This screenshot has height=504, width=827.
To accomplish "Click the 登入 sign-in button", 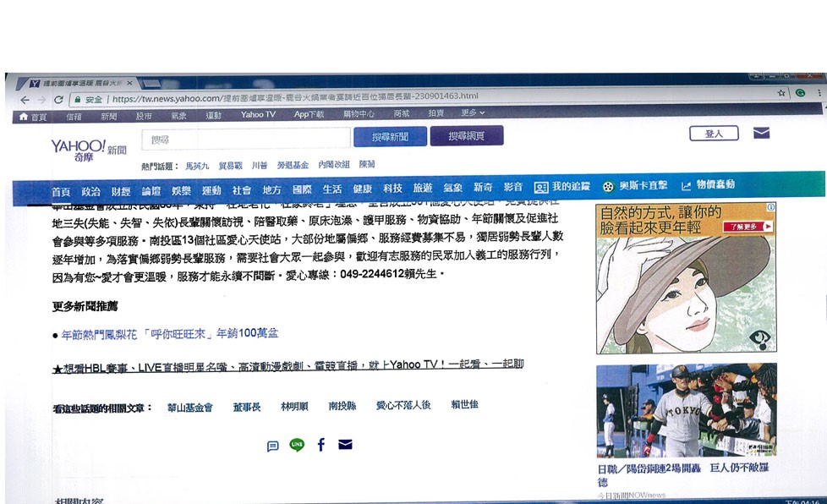I will coord(714,134).
